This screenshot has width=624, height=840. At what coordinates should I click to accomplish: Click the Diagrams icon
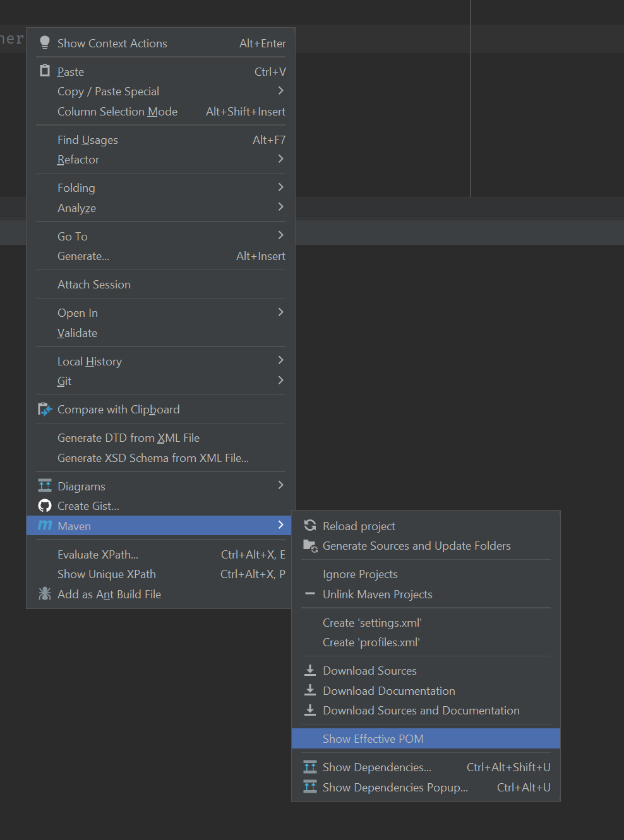coord(45,486)
